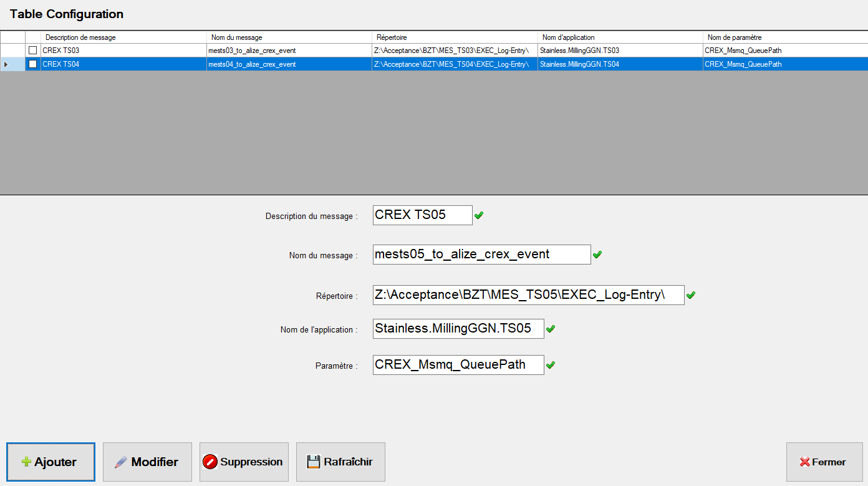
Task: Focus the Description du message text field
Action: click(x=422, y=215)
